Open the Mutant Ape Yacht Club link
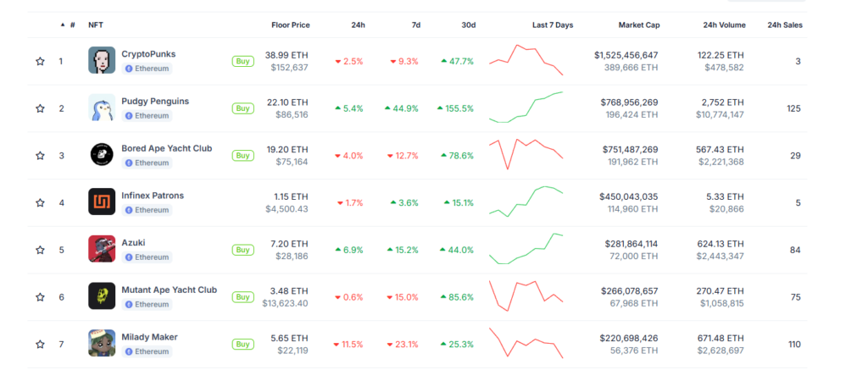The image size is (868, 370). (x=170, y=290)
